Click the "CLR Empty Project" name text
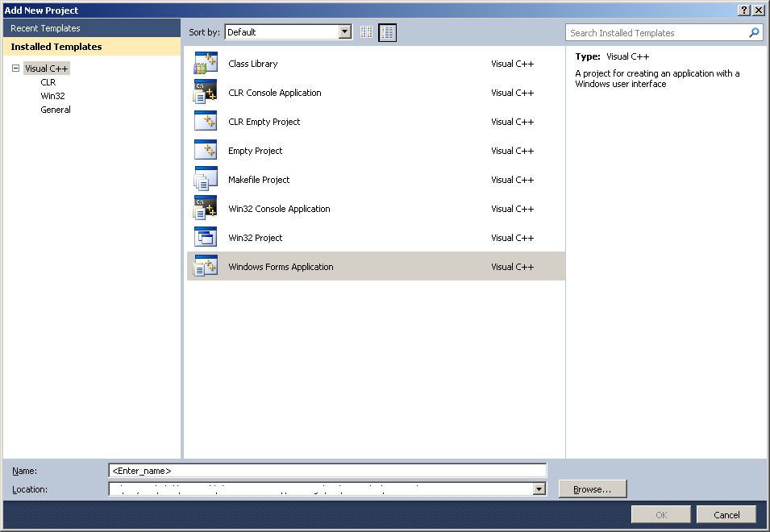The width and height of the screenshot is (770, 532). pos(264,121)
